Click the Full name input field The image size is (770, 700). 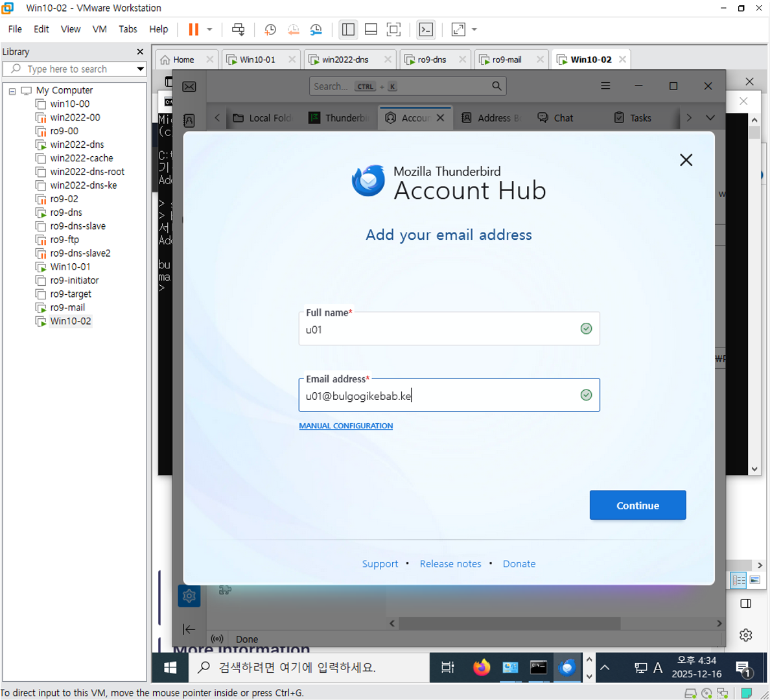449,329
